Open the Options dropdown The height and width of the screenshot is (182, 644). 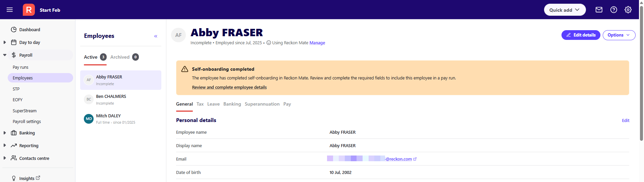pos(619,35)
